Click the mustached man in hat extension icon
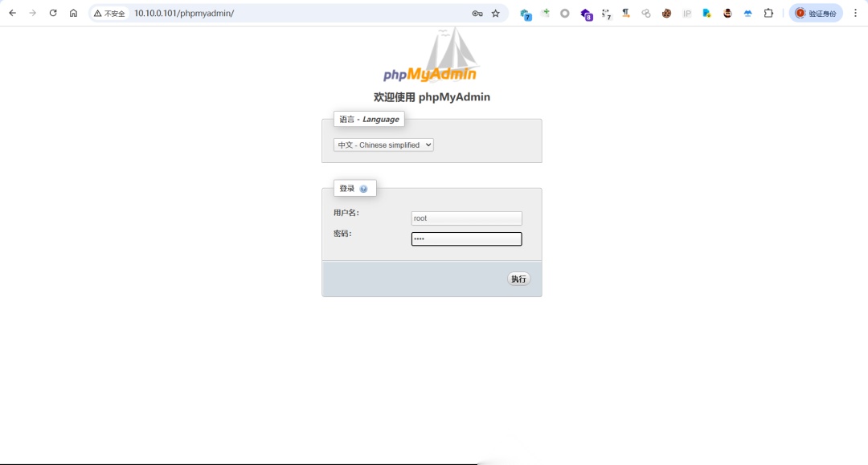 tap(727, 14)
